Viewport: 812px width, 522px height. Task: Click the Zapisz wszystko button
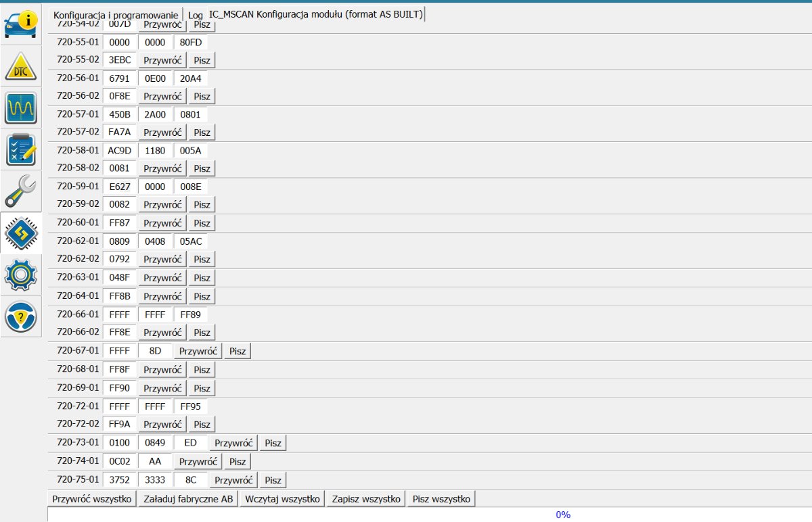point(365,499)
